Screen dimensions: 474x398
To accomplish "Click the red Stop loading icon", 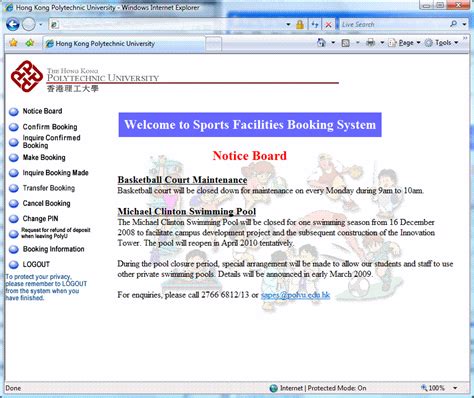I will point(328,24).
